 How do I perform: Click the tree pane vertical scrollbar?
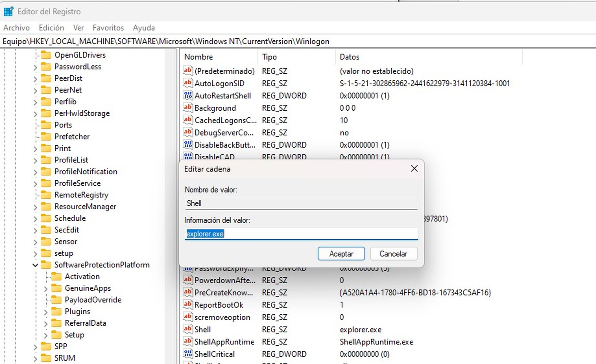170,206
